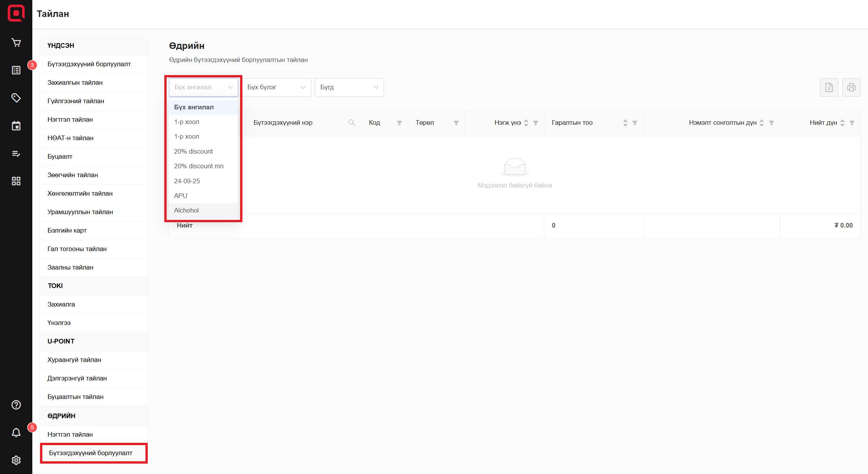Click the price tag sidebar icon

[16, 98]
